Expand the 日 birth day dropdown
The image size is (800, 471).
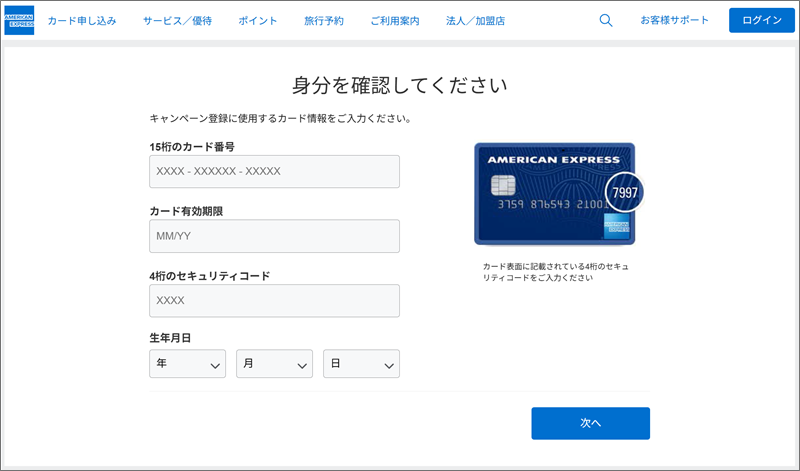click(361, 364)
